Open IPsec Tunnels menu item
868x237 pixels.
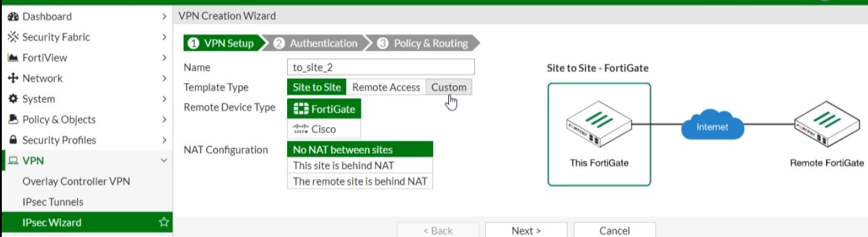click(53, 202)
